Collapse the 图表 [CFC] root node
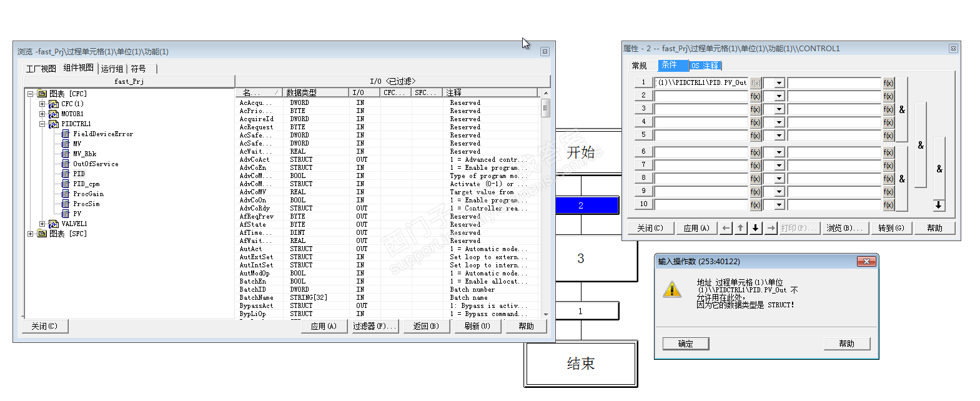 point(30,94)
